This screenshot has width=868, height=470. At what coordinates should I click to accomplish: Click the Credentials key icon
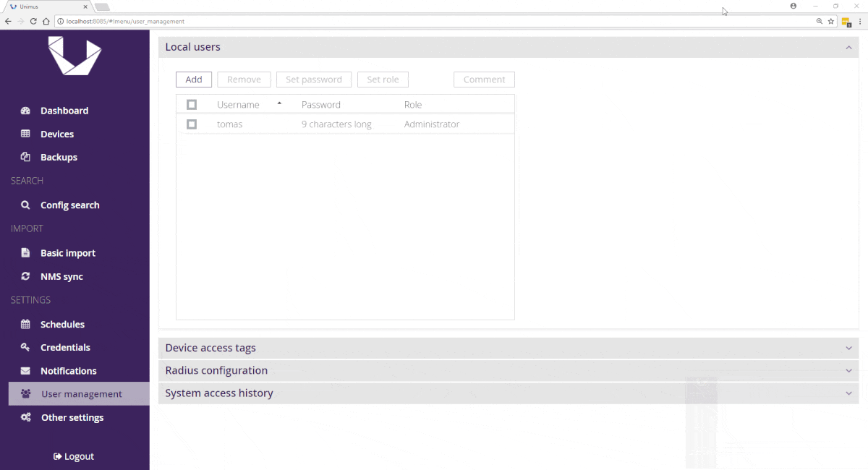click(25, 347)
